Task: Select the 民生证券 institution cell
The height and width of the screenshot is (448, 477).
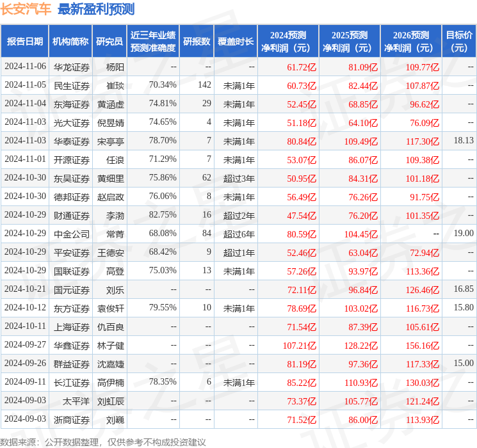Action: 72,86
